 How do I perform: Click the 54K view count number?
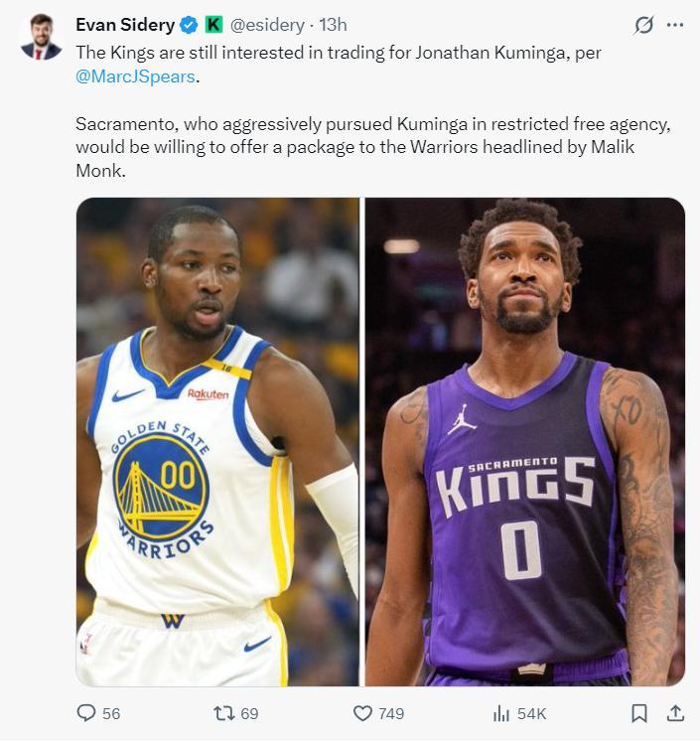532,713
